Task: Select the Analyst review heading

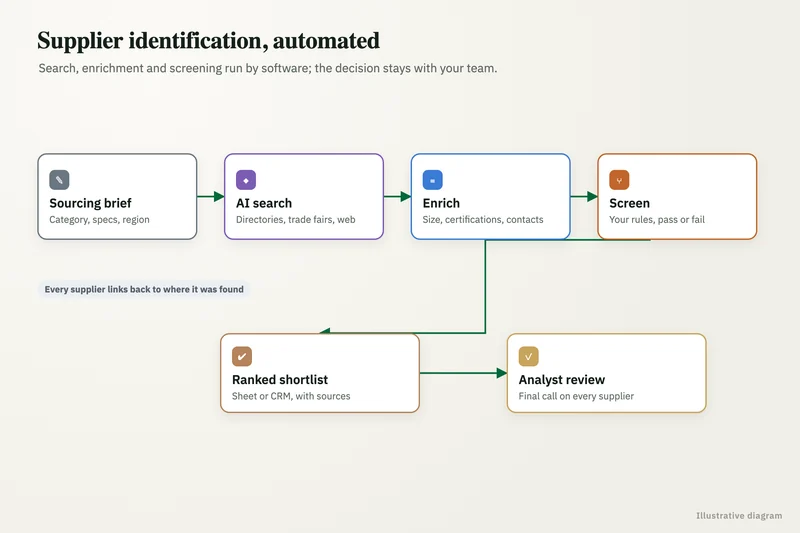Action: [562, 379]
